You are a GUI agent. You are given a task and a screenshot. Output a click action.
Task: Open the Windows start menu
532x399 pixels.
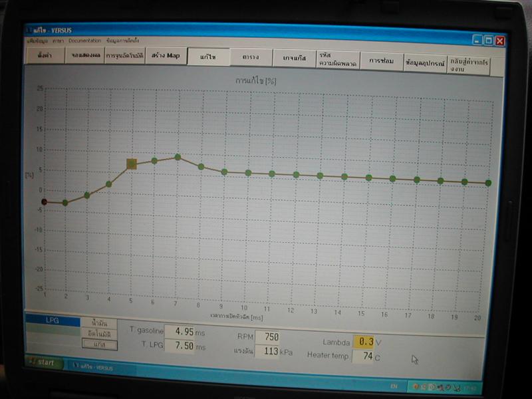[45, 362]
